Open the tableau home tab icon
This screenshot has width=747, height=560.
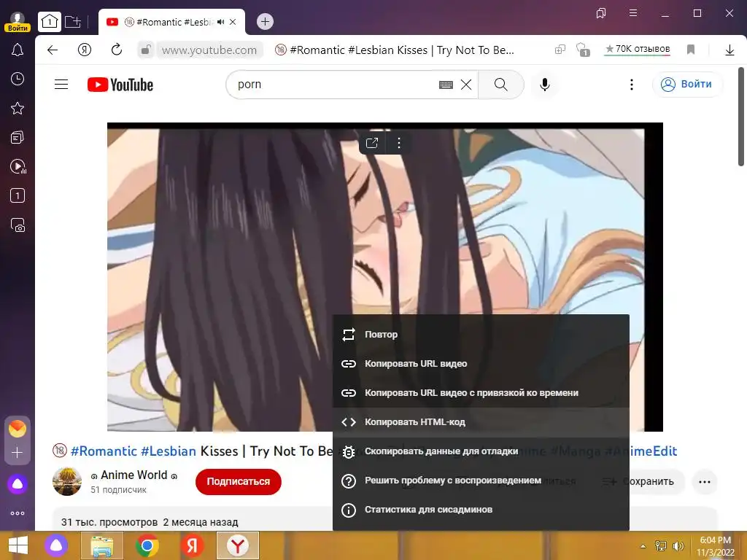click(50, 21)
